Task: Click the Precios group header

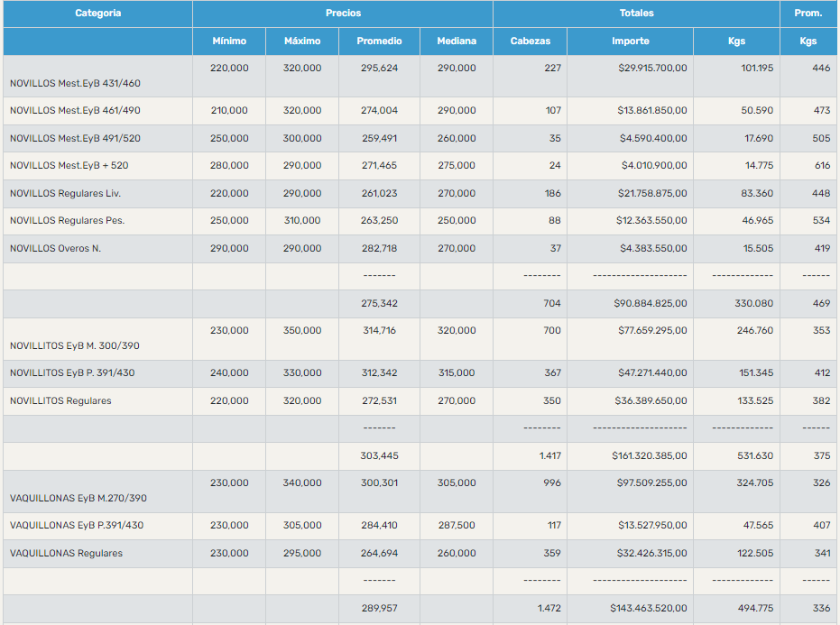Action: (x=343, y=14)
